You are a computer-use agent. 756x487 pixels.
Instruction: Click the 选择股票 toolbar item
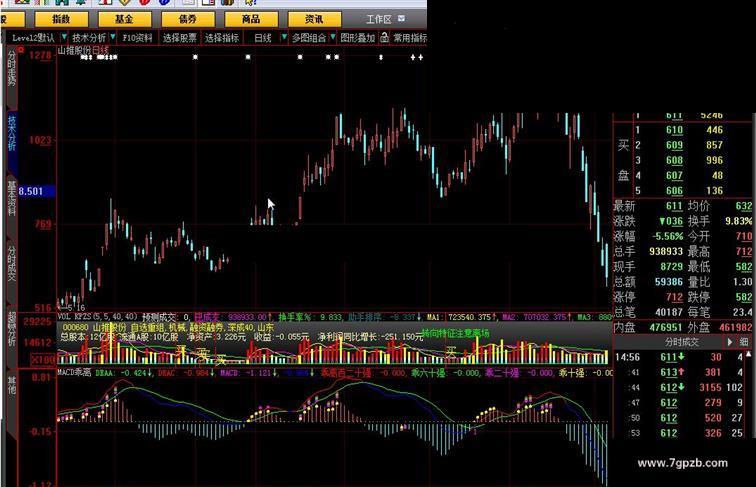pos(179,38)
